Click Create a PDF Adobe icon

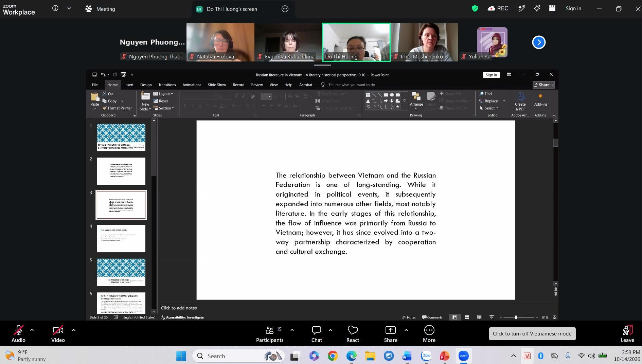[x=520, y=101]
